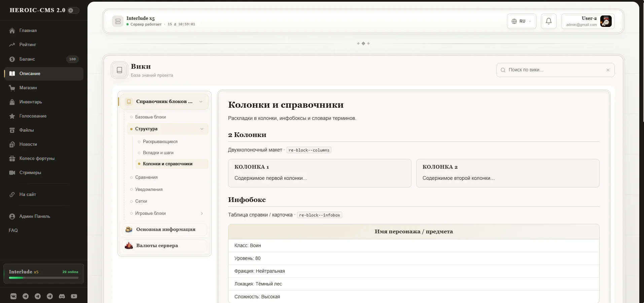The image size is (644, 303).
Task: Click the re-block--infobox code tag
Action: pos(320,215)
